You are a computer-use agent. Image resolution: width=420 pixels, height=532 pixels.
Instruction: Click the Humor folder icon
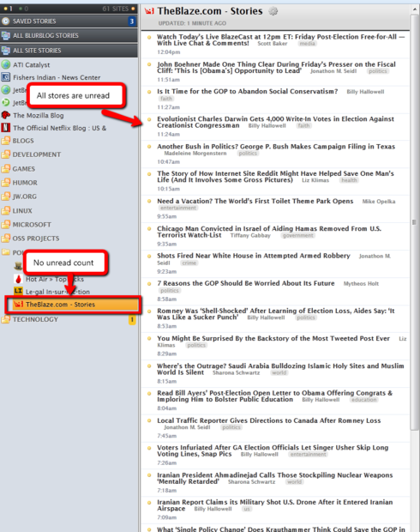(6, 183)
